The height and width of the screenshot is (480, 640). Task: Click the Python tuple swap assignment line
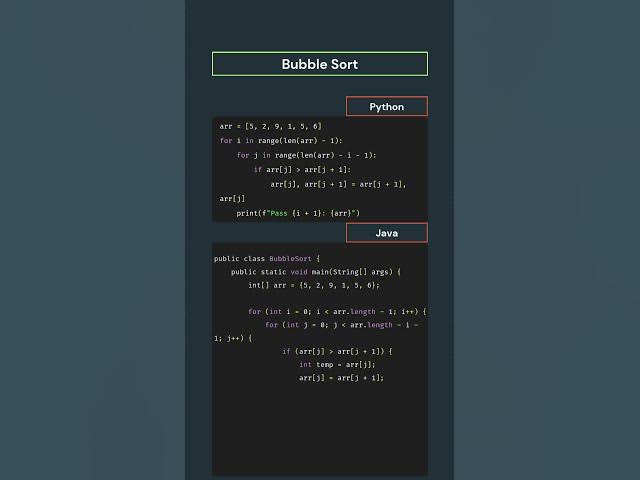(x=338, y=184)
